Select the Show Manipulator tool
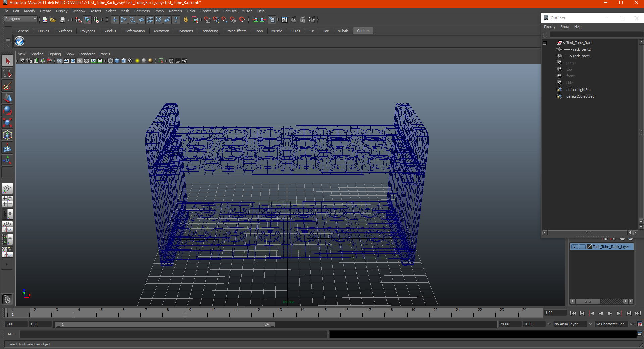 (x=7, y=160)
